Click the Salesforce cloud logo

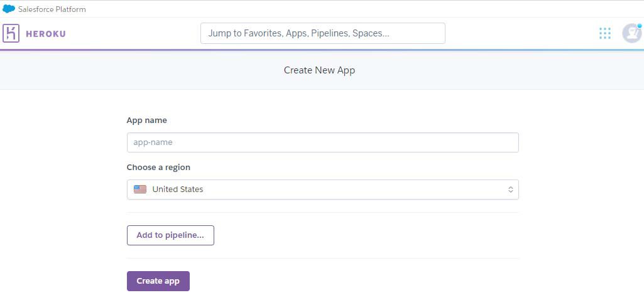coord(9,9)
